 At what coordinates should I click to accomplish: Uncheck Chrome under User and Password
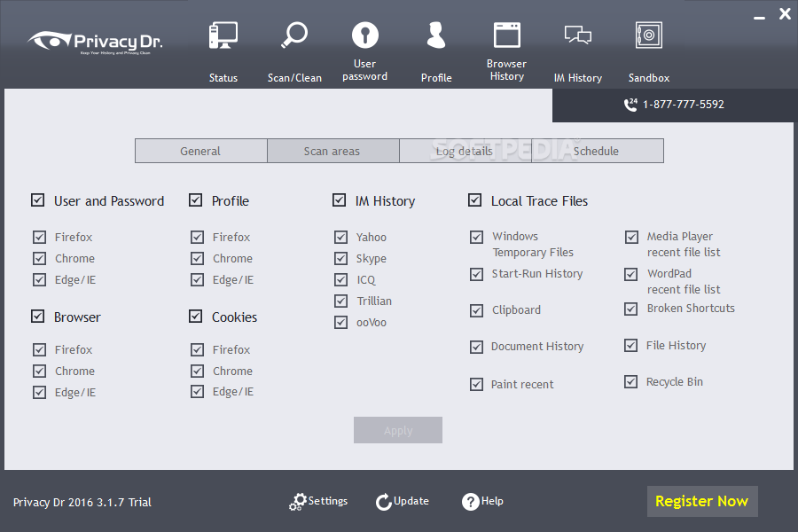[x=39, y=259]
